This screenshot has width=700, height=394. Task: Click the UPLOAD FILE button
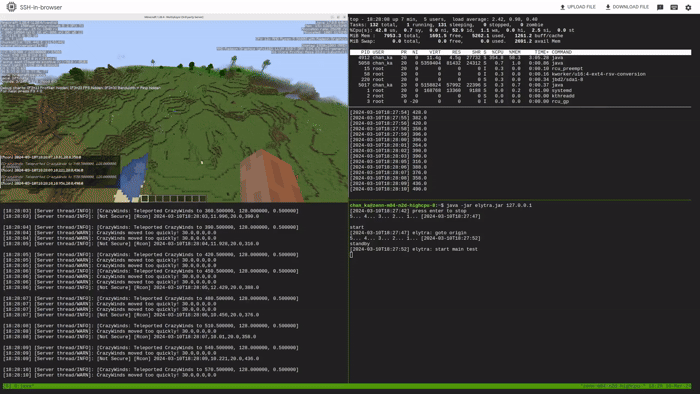tap(578, 7)
